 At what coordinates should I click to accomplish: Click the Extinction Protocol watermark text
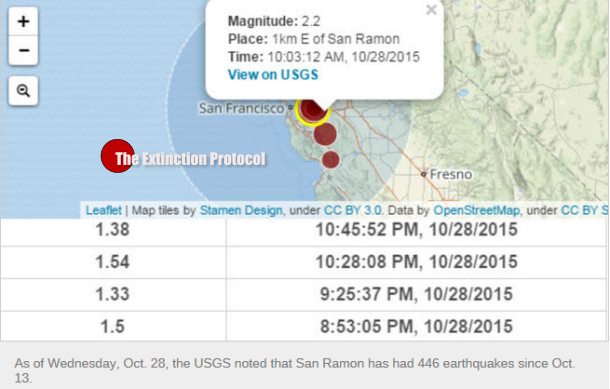tap(190, 159)
